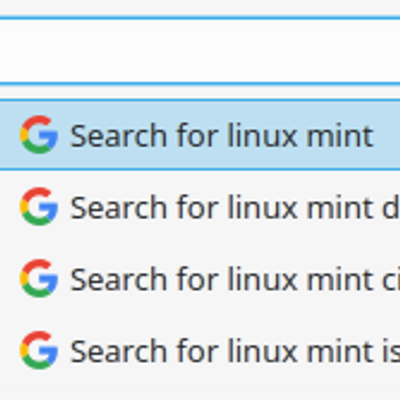Click Google icon beside "linux mint ci" suggestion
Screen dimensions: 400x400
pos(39,278)
